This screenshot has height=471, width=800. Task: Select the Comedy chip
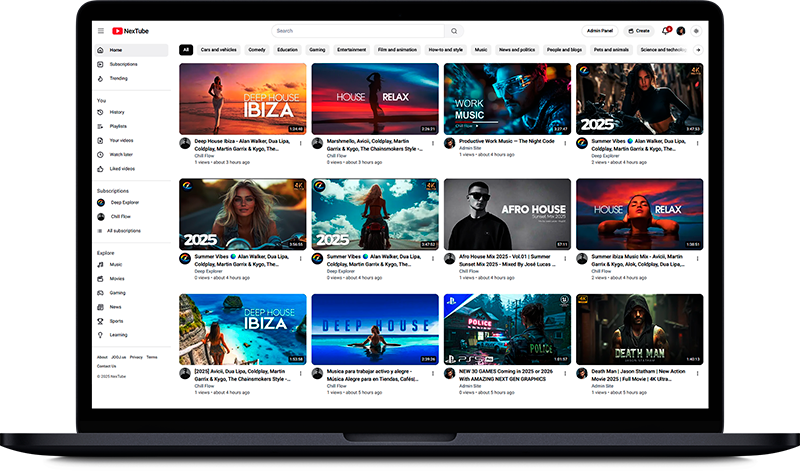(257, 50)
